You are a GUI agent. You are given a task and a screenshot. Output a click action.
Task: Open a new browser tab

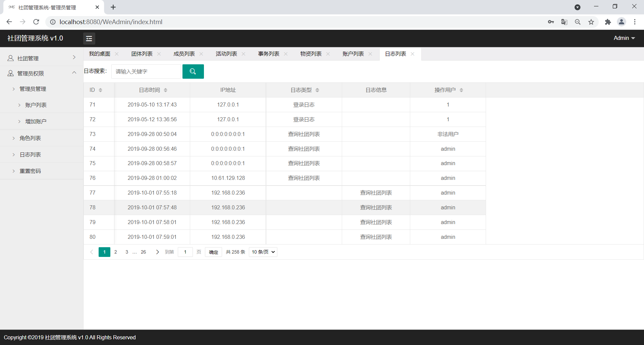(113, 7)
